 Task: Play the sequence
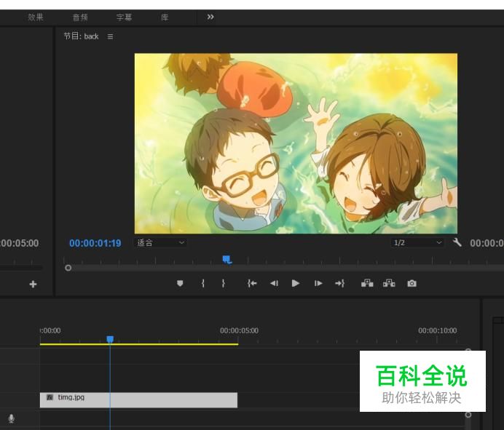pos(296,283)
